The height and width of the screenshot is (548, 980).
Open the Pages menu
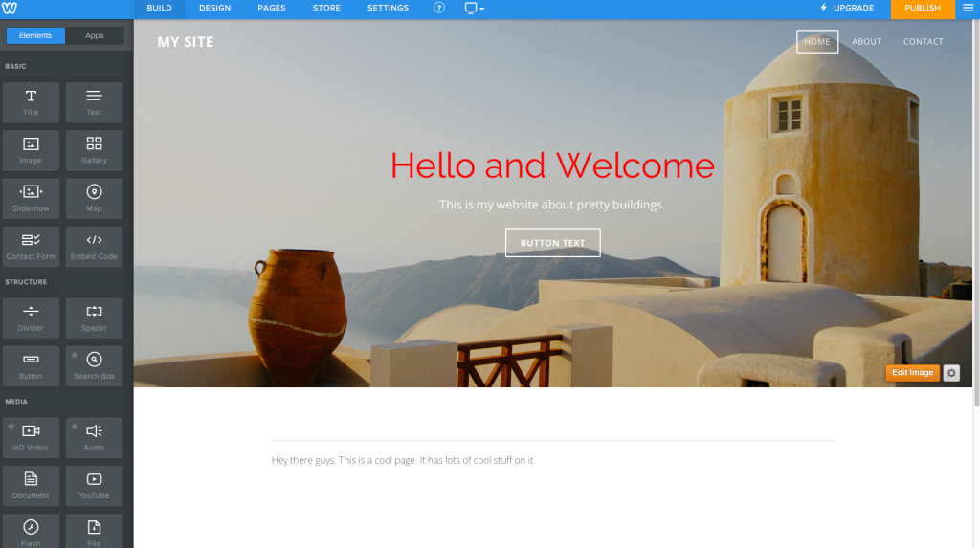point(271,8)
